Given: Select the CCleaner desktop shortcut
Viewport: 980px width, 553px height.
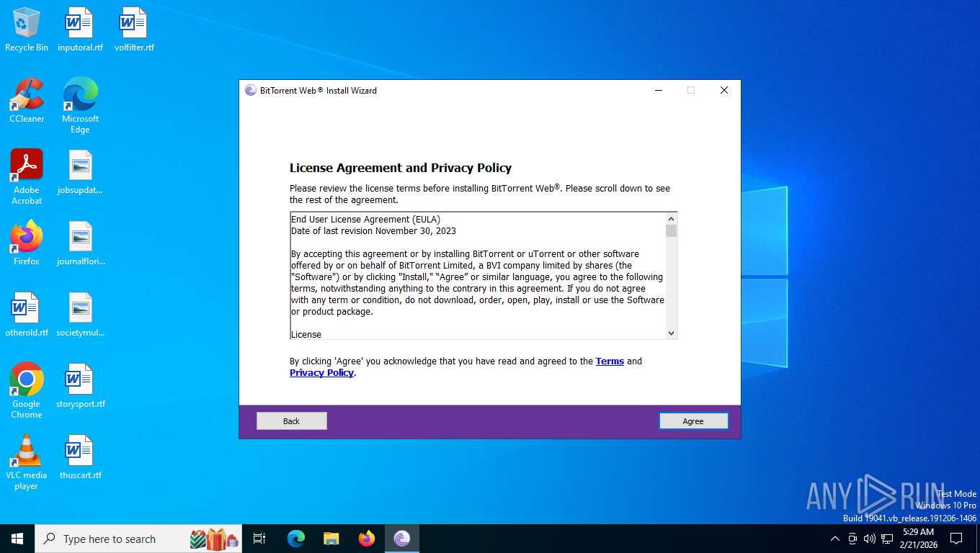Looking at the screenshot, I should [x=27, y=101].
